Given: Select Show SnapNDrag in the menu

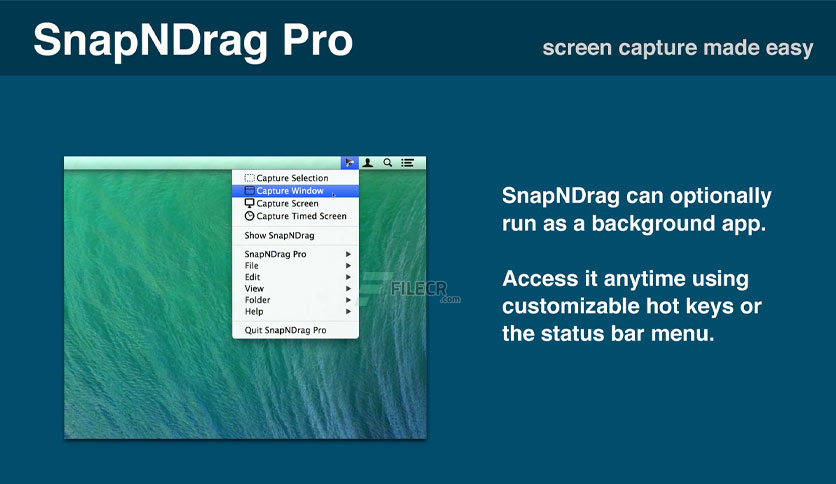Looking at the screenshot, I should pyautogui.click(x=295, y=236).
